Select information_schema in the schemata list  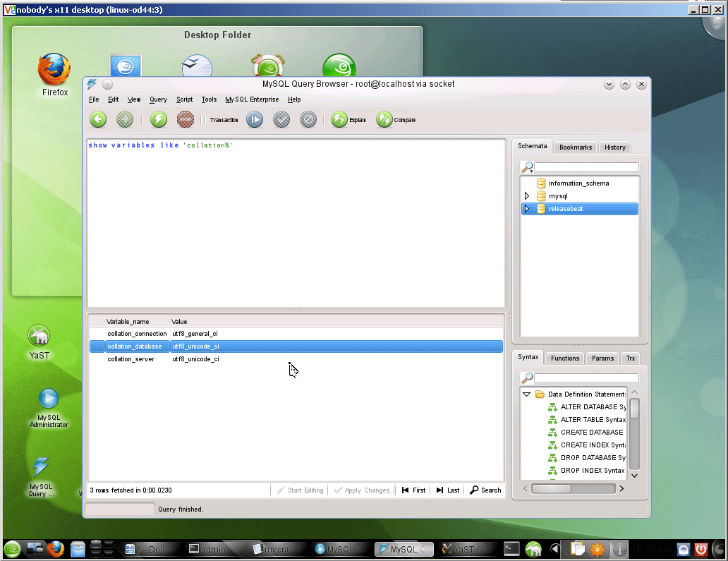579,183
